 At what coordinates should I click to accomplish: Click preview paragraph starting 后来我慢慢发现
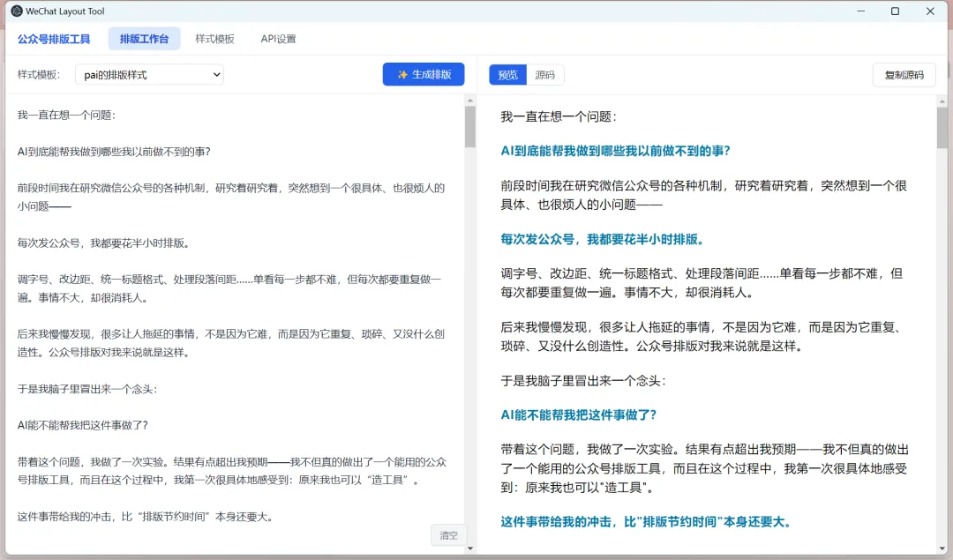(704, 337)
